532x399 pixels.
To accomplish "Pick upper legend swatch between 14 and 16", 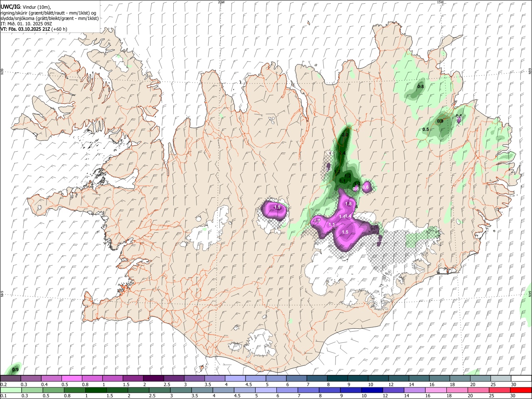I will [x=419, y=378].
